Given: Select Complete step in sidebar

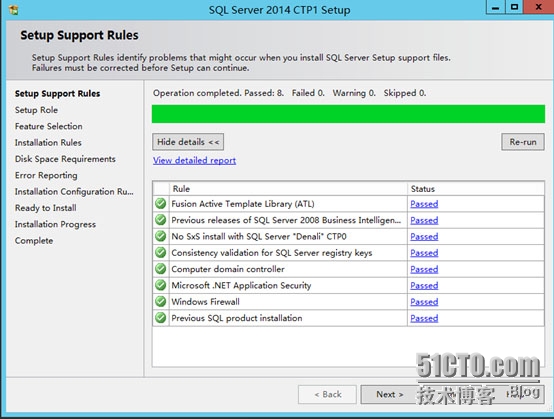Looking at the screenshot, I should tap(34, 241).
